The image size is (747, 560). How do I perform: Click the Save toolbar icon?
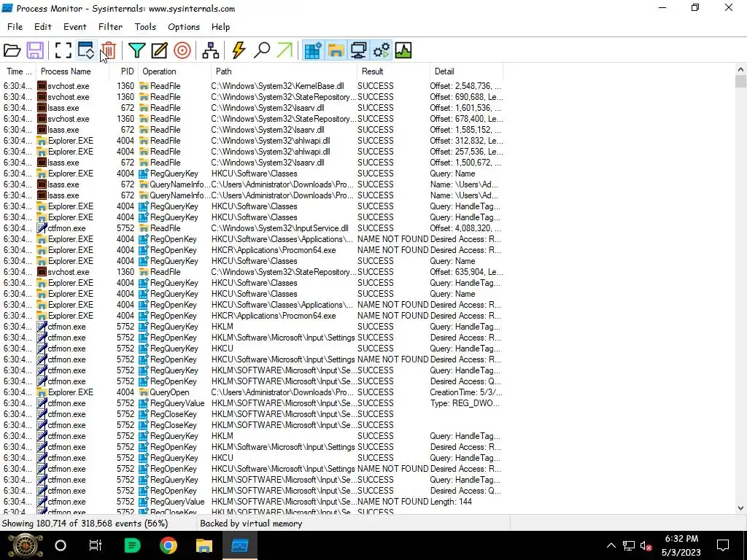35,50
